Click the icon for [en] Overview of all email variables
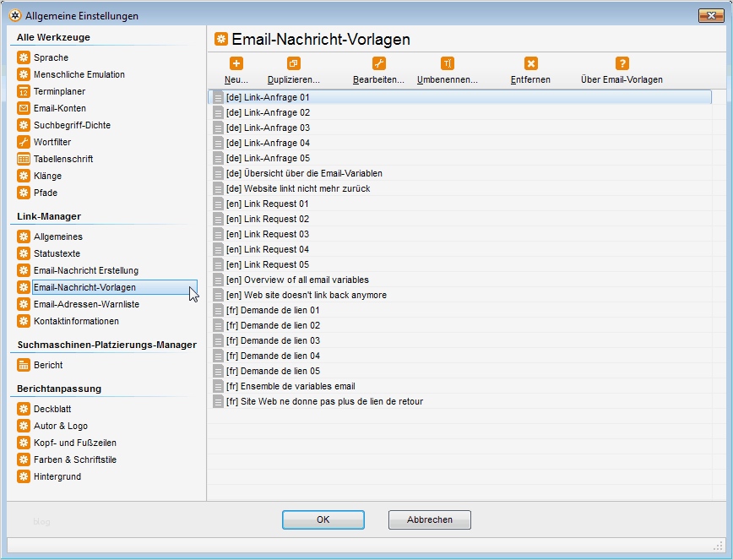Viewport: 733px width, 560px height. click(218, 280)
